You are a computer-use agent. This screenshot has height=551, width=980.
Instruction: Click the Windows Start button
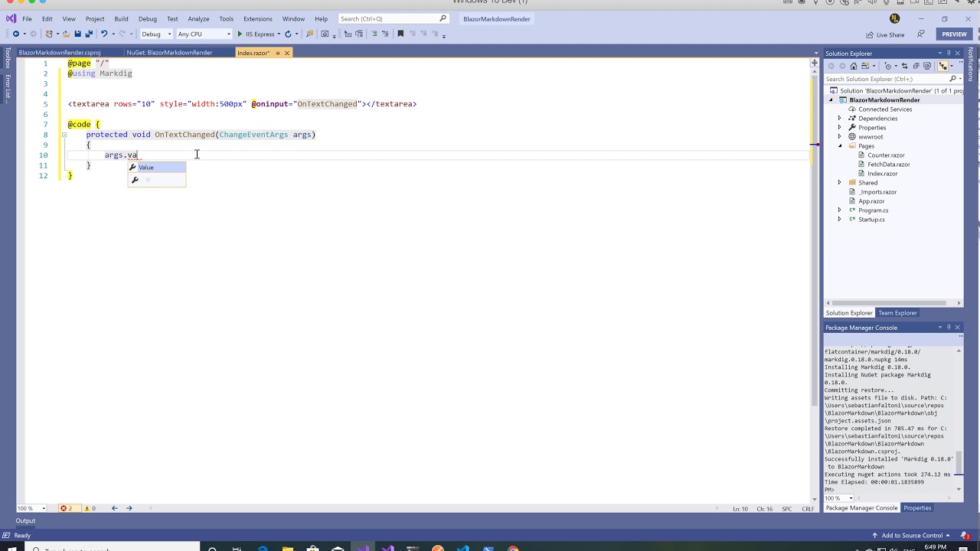(11, 548)
